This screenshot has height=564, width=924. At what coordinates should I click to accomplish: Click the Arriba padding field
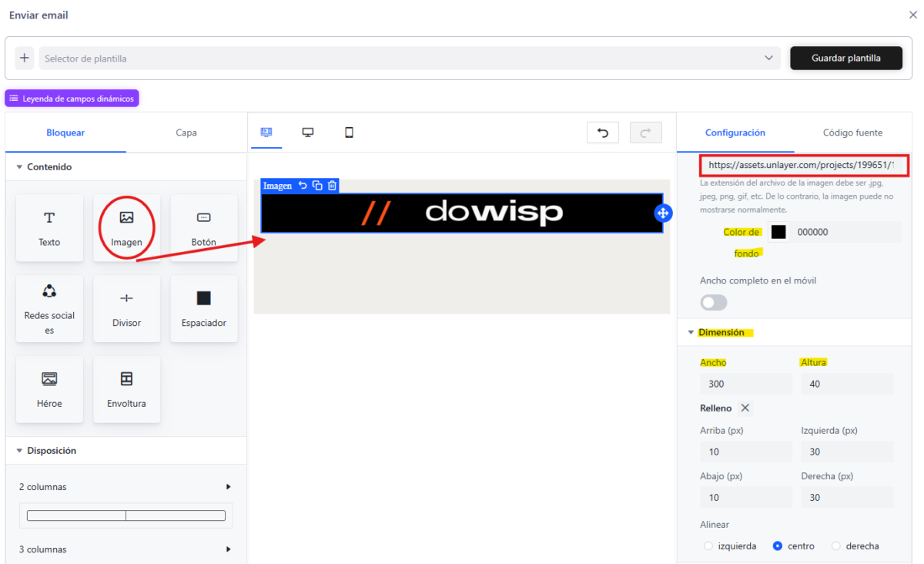[x=746, y=452]
